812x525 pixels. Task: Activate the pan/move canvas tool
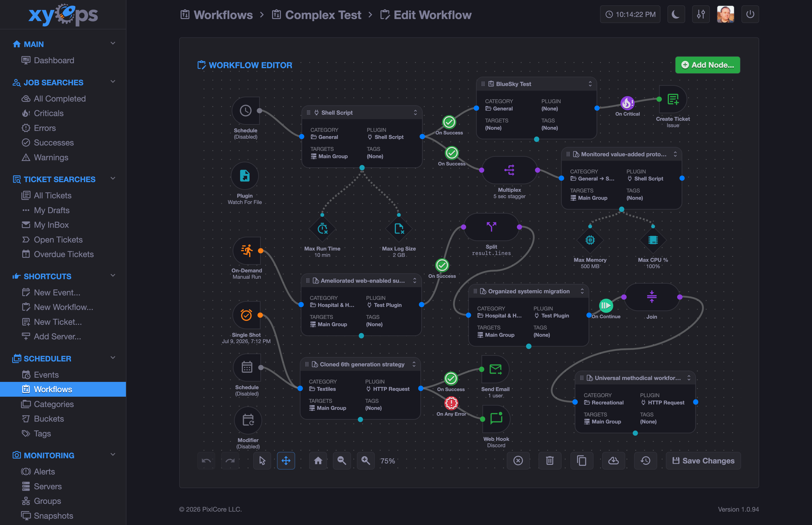click(x=286, y=461)
